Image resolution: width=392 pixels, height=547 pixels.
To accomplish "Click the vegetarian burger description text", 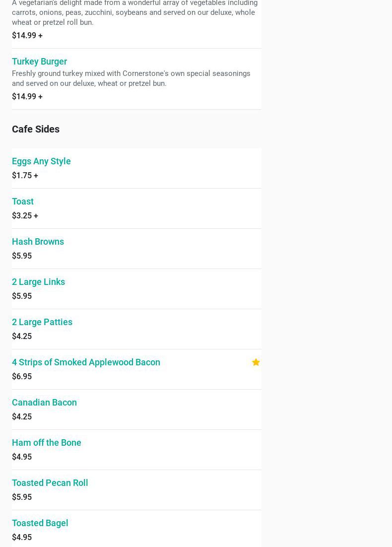I will [134, 12].
